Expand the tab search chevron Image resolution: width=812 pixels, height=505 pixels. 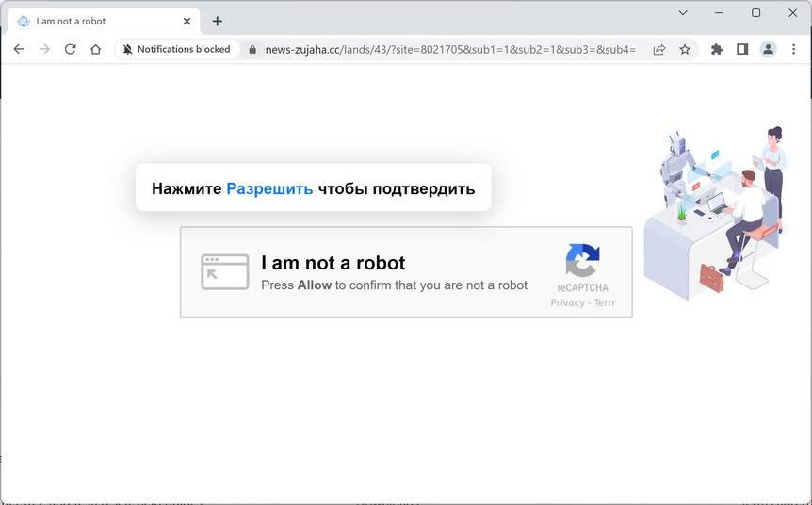(683, 13)
